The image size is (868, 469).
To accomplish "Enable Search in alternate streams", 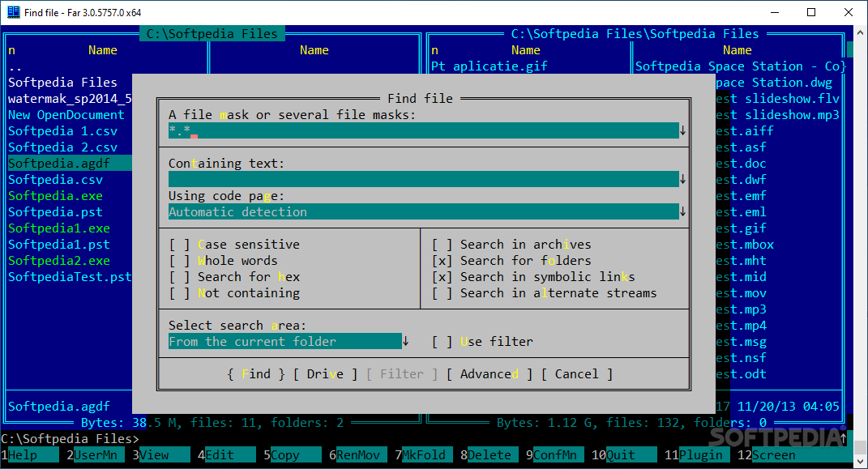I will tap(544, 293).
